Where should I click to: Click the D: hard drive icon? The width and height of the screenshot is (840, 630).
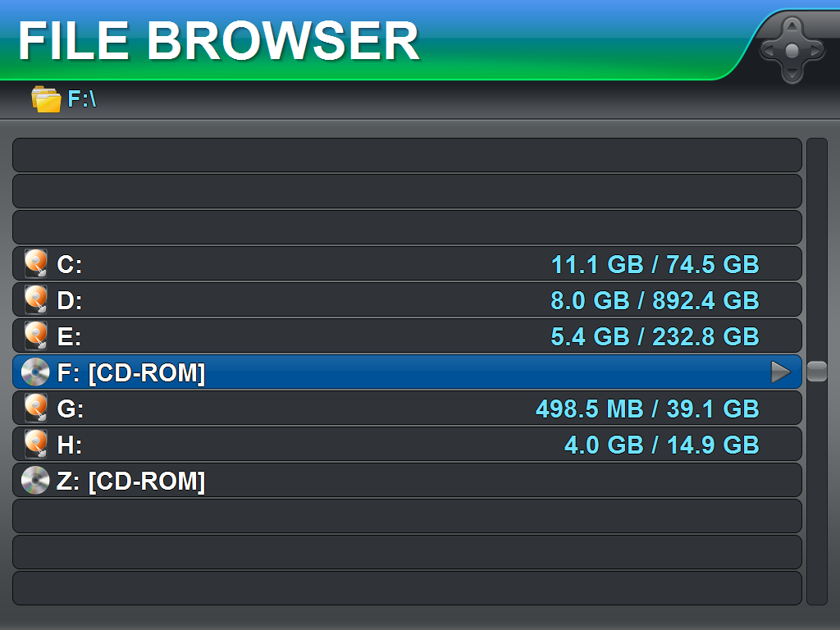[x=36, y=299]
